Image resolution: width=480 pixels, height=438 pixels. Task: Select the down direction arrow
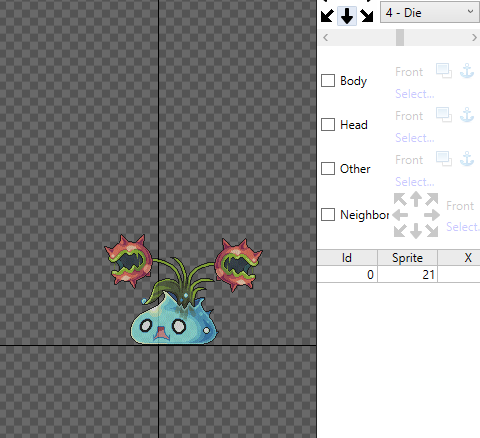pos(347,16)
